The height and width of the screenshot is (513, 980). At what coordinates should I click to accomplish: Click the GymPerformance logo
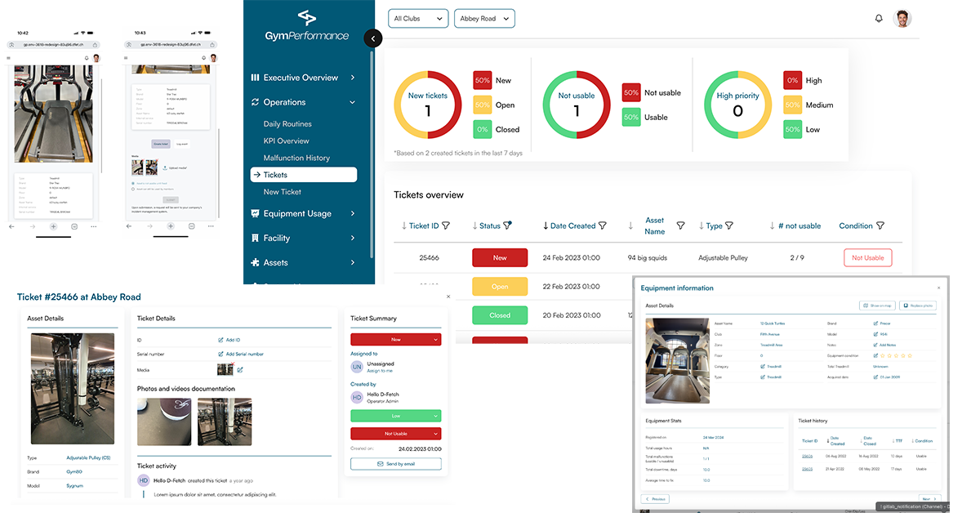pos(307,26)
